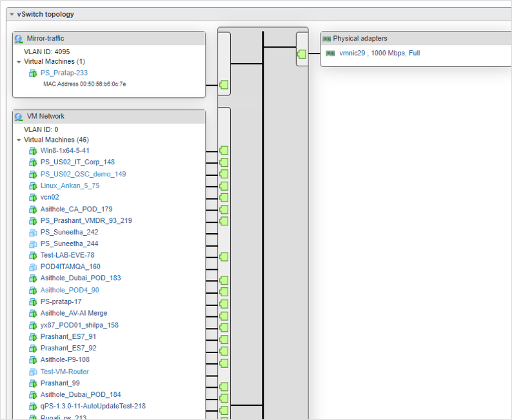Image resolution: width=512 pixels, height=420 pixels.
Task: Collapse Virtual Machines (46) under VM Network
Action: (19, 140)
